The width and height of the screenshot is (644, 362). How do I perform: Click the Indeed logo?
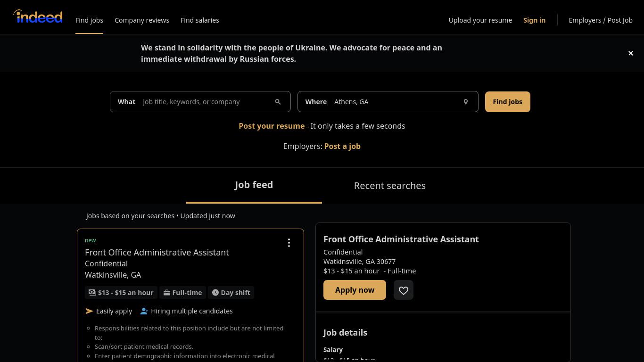[38, 16]
